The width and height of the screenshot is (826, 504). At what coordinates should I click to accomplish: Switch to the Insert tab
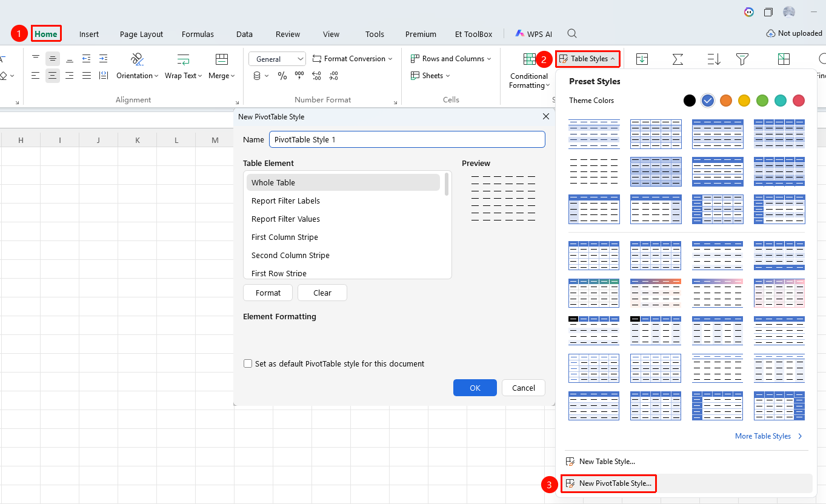pos(89,34)
